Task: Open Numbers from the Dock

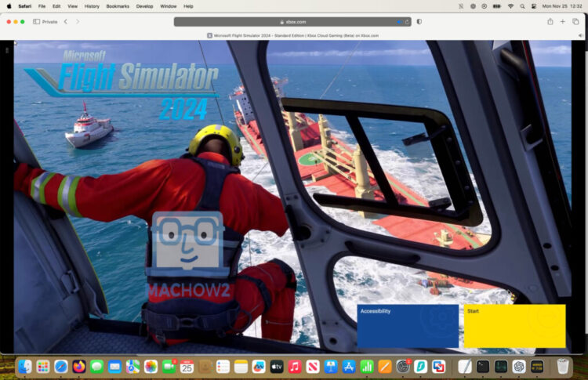Action: (367, 367)
